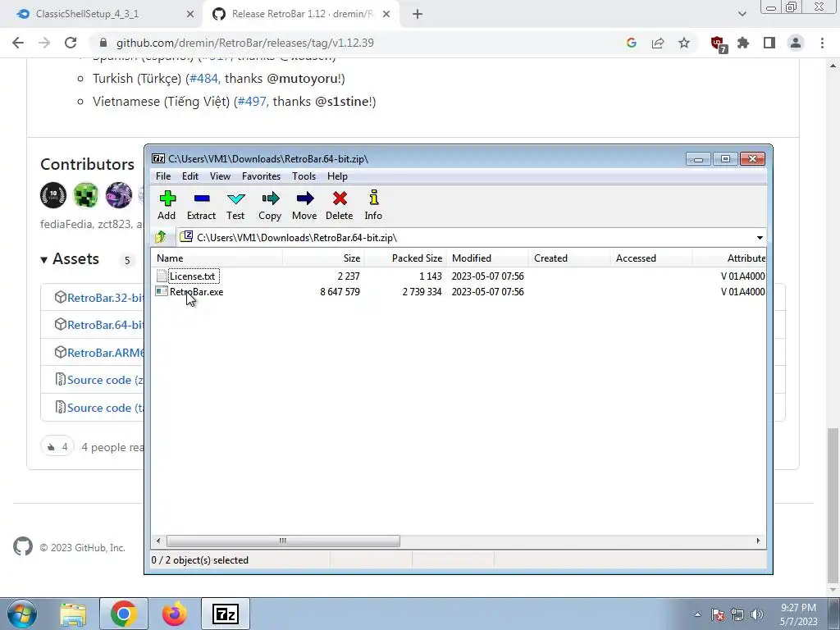Click the Minecraft creeper contributor avatar
Image resolution: width=840 pixels, height=630 pixels.
[x=85, y=195]
